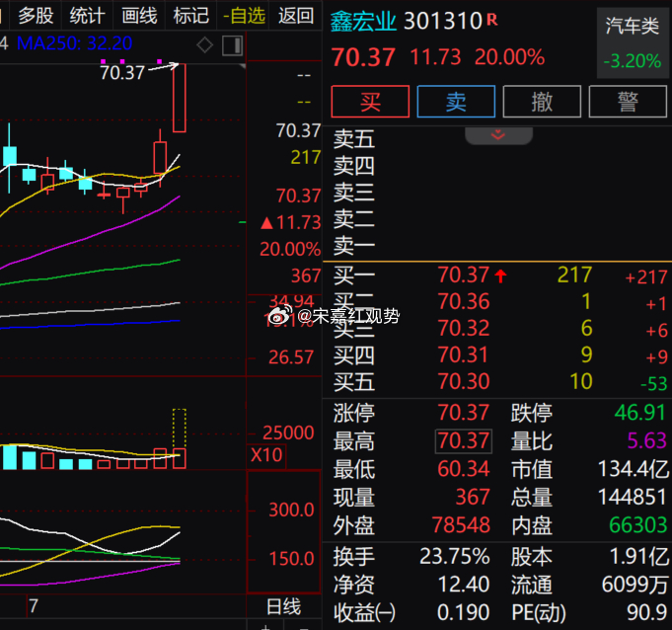Select the 画线 drawing tool menu

click(x=139, y=16)
